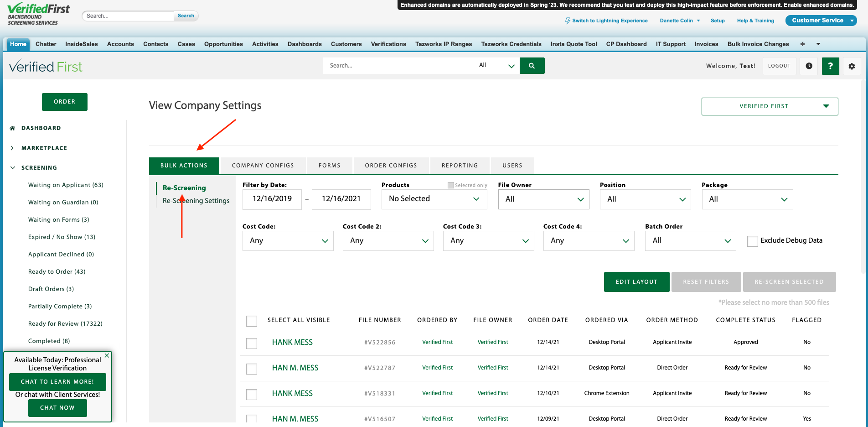Open the Cost Code 2 dropdown
Screen dimensions: 868x427
388,241
